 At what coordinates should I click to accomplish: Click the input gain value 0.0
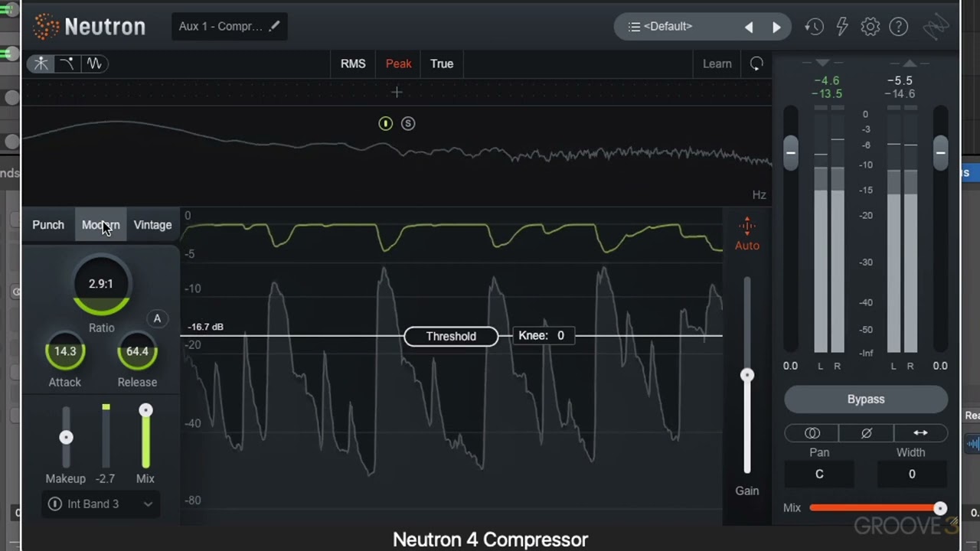791,366
